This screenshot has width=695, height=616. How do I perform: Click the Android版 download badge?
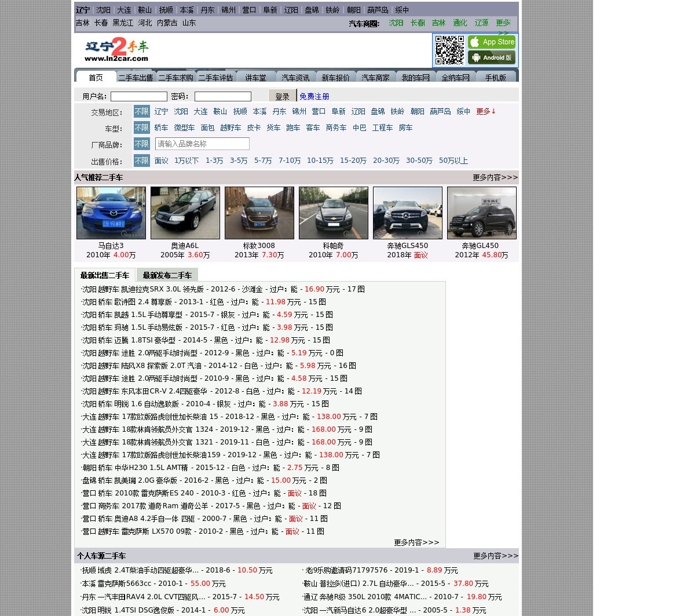tap(491, 57)
